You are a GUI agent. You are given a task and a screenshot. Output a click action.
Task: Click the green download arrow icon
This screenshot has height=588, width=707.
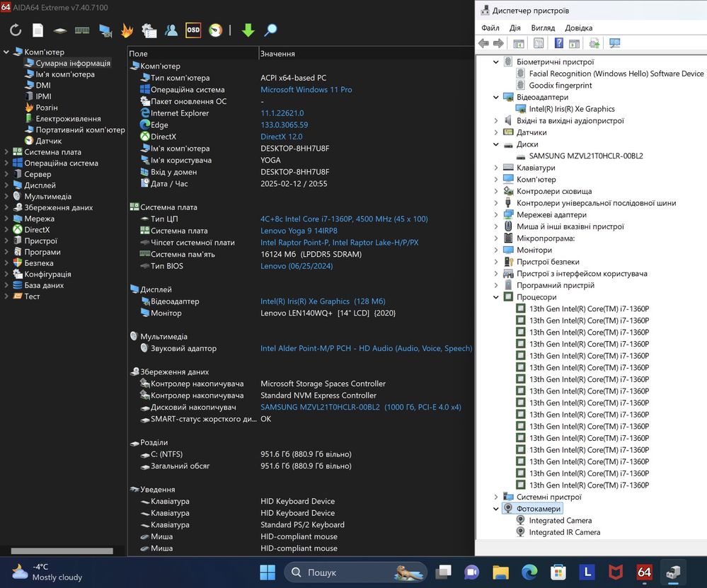pyautogui.click(x=248, y=30)
